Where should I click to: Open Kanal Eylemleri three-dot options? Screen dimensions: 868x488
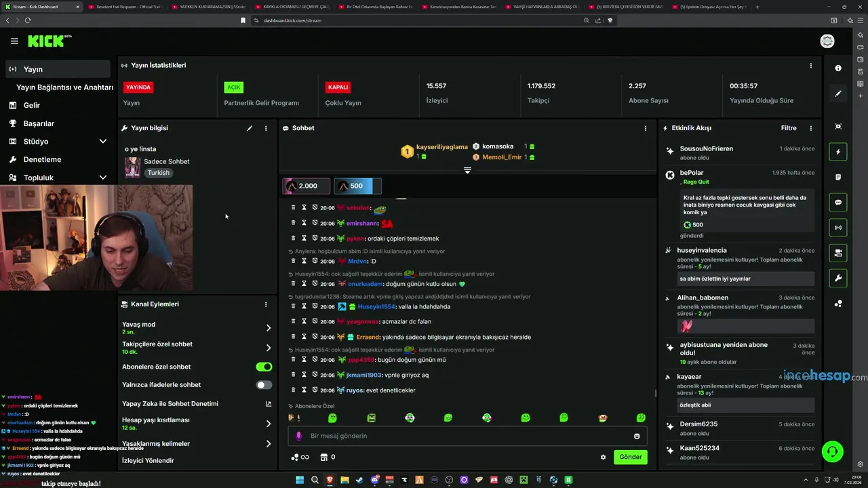(266, 304)
